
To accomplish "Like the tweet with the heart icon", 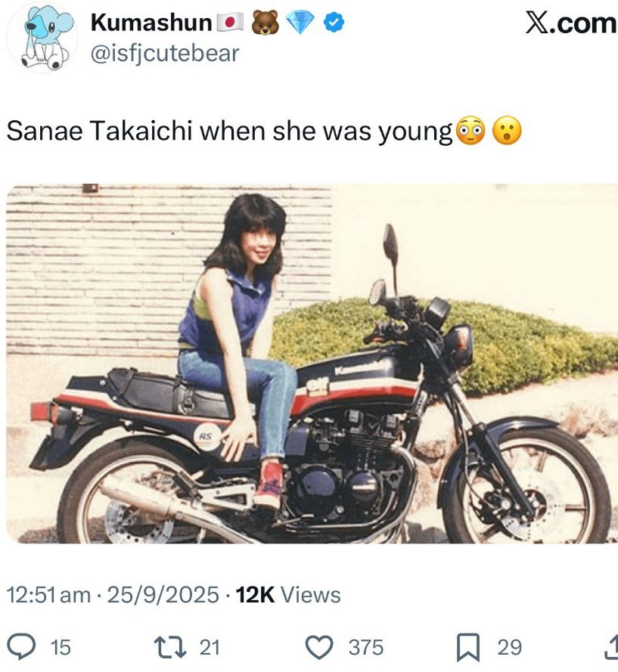I will (x=320, y=647).
